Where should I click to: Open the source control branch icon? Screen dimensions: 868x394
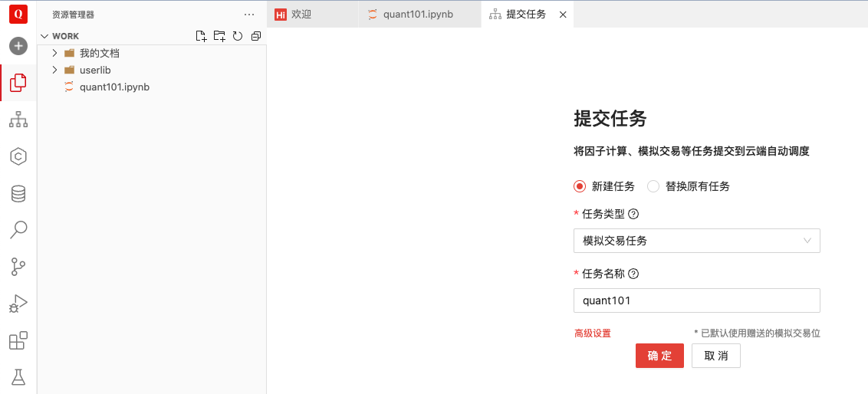[18, 267]
